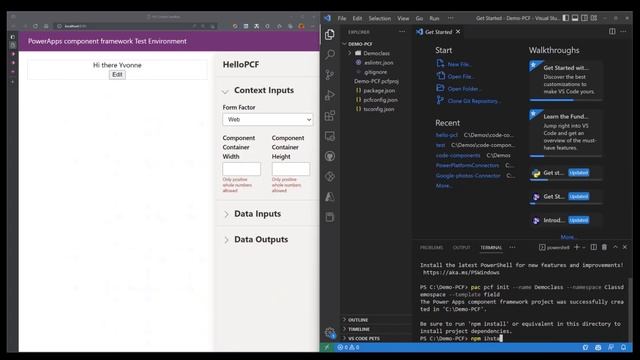Click the Edit button under Hi there Yvonne
The height and width of the screenshot is (360, 640).
pyautogui.click(x=117, y=75)
